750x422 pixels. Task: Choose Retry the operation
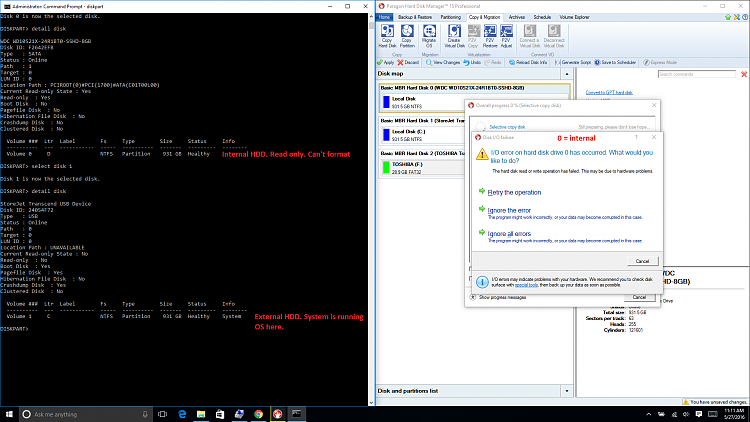pyautogui.click(x=514, y=192)
